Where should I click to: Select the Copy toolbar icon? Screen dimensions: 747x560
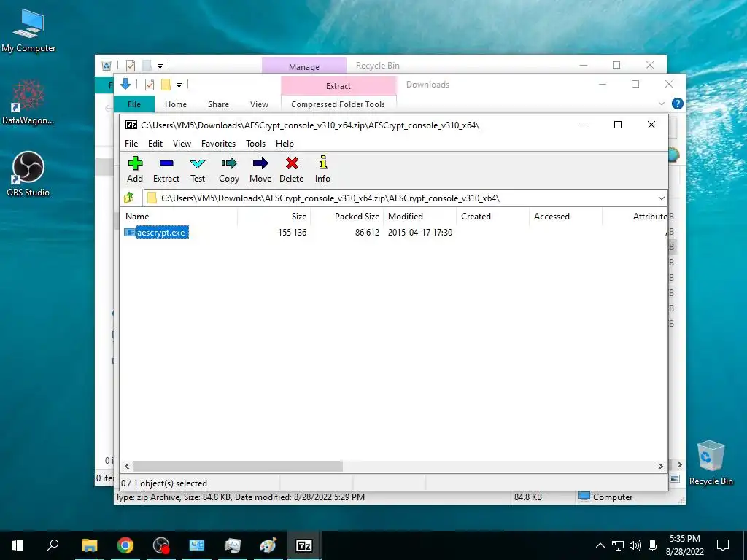tap(228, 169)
